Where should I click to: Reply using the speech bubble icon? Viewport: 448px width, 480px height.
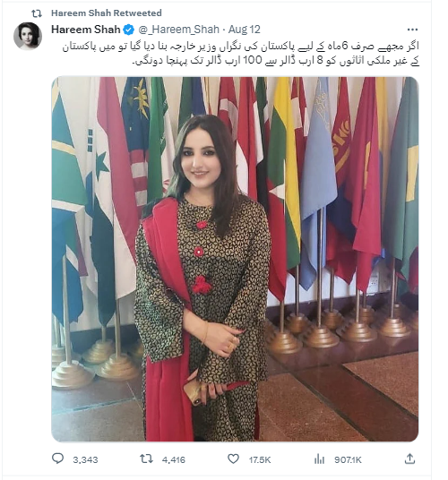pyautogui.click(x=57, y=459)
